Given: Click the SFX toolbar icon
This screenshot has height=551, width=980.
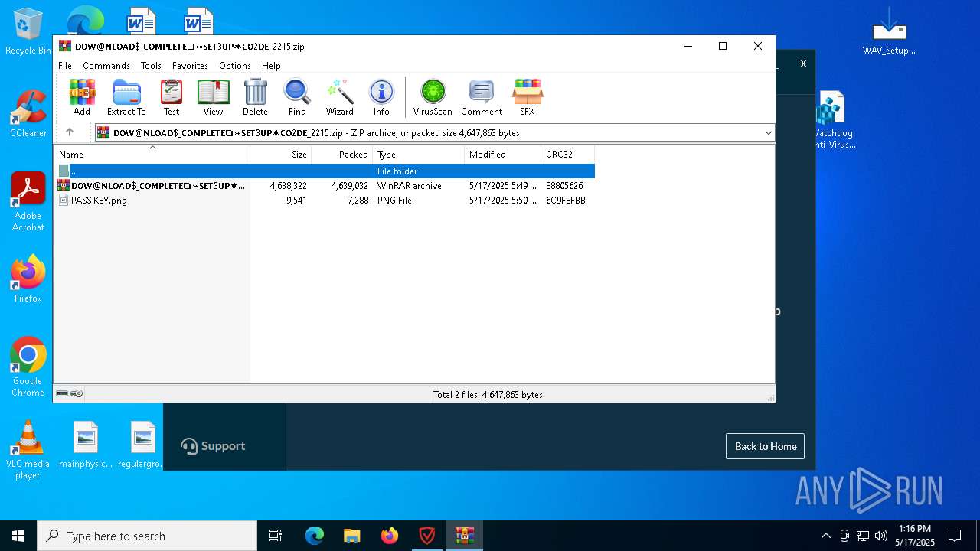Looking at the screenshot, I should point(528,97).
